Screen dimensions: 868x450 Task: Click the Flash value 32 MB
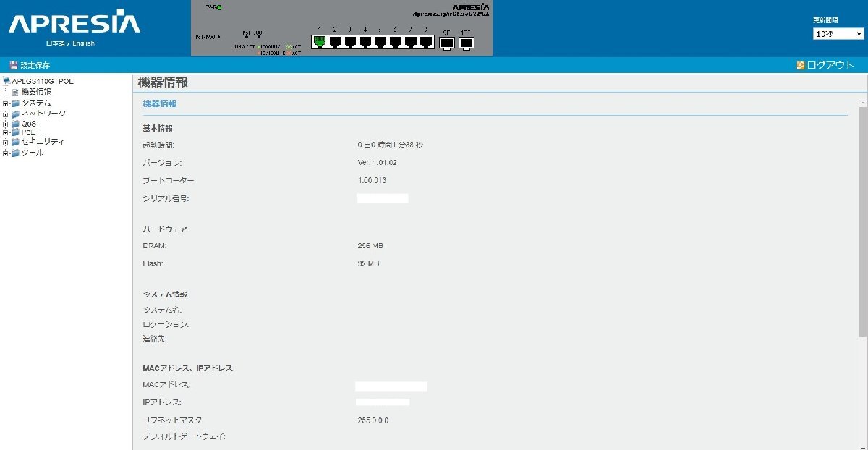coord(369,263)
